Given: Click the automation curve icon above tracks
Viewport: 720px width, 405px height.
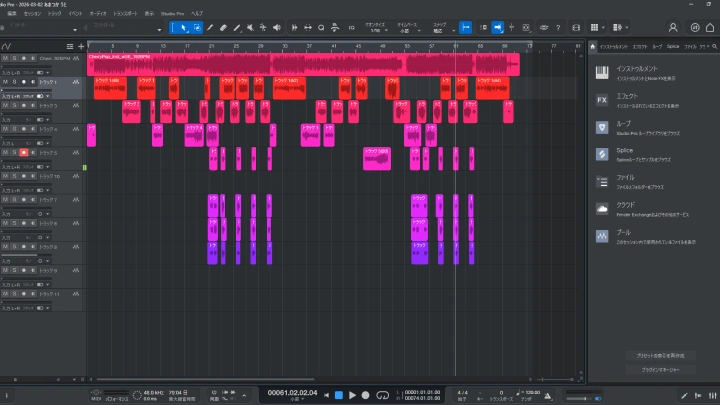Looking at the screenshot, I should (6, 46).
